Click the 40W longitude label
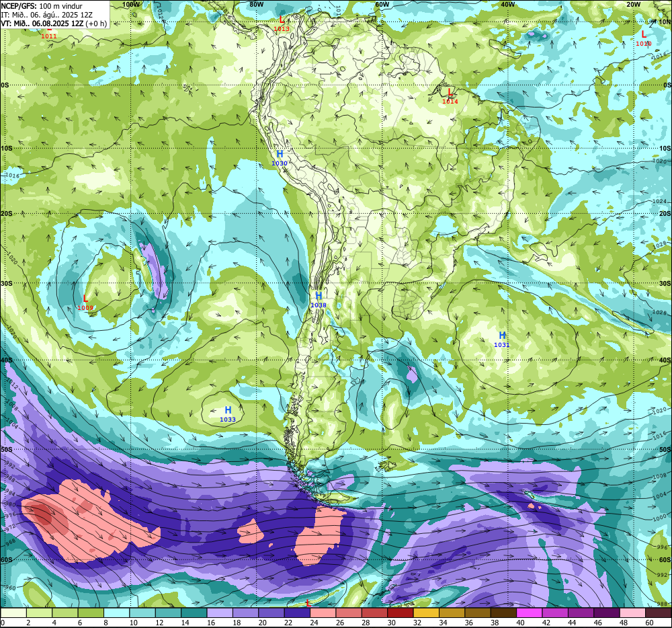 (507, 4)
